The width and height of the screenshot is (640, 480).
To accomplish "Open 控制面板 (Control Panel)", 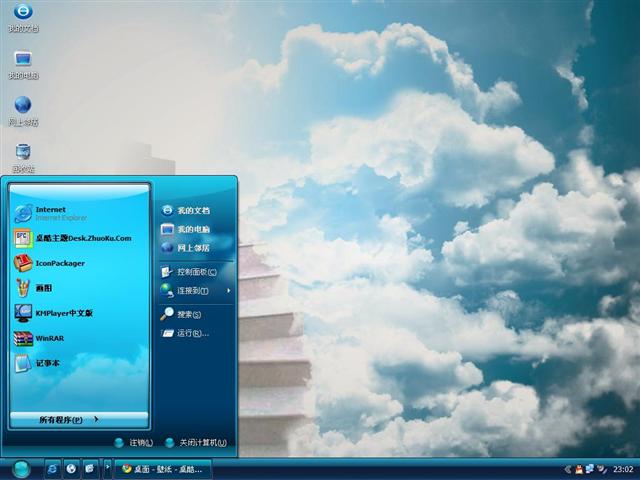I will 196,272.
